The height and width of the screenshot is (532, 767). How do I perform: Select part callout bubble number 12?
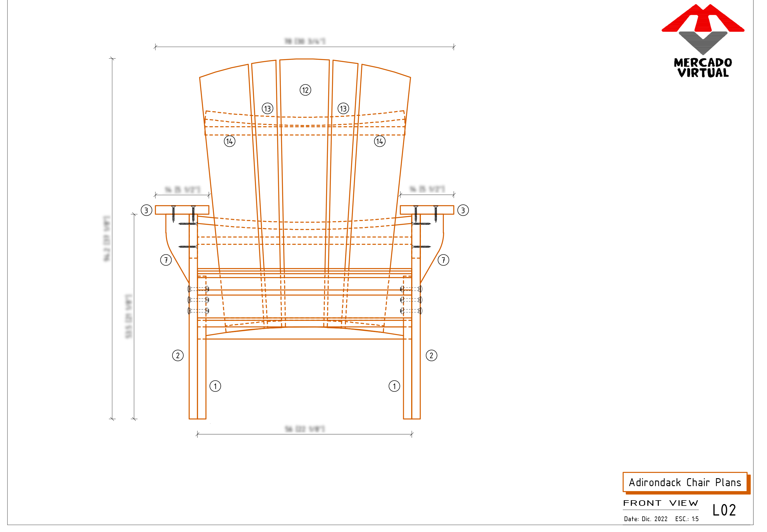pos(305,90)
